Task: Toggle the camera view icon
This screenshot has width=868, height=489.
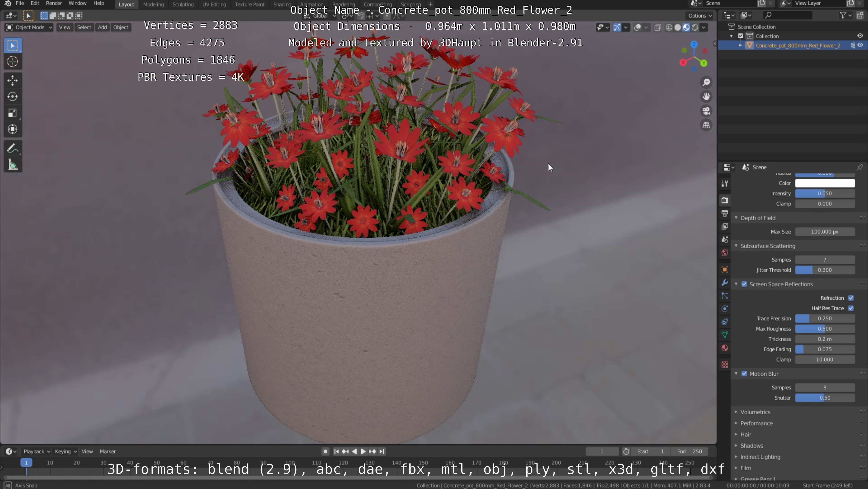Action: click(706, 111)
